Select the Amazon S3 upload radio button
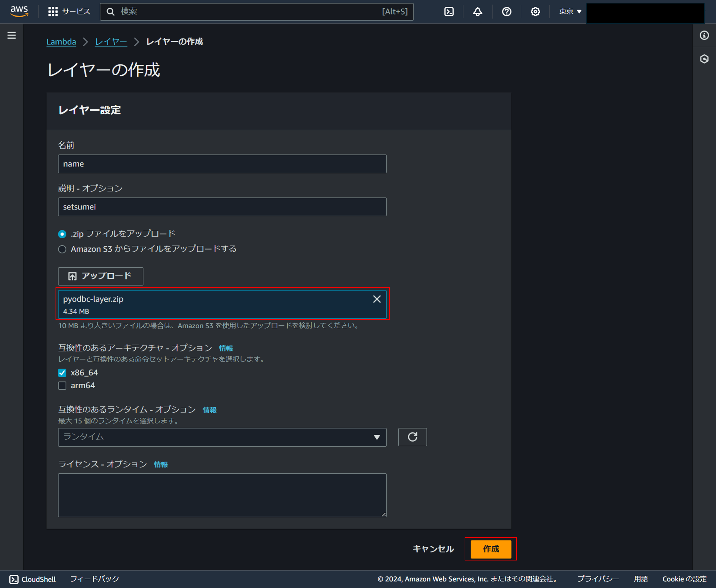This screenshot has height=588, width=716. (x=62, y=249)
